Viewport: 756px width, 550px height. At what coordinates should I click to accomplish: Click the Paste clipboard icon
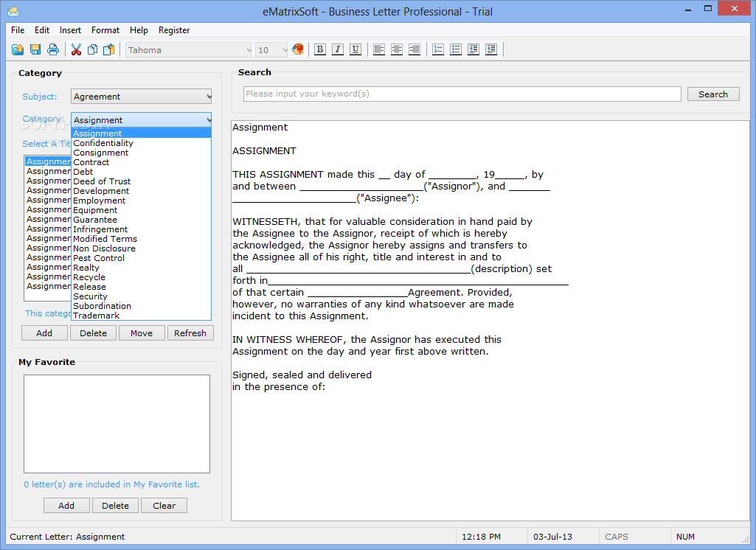[109, 49]
